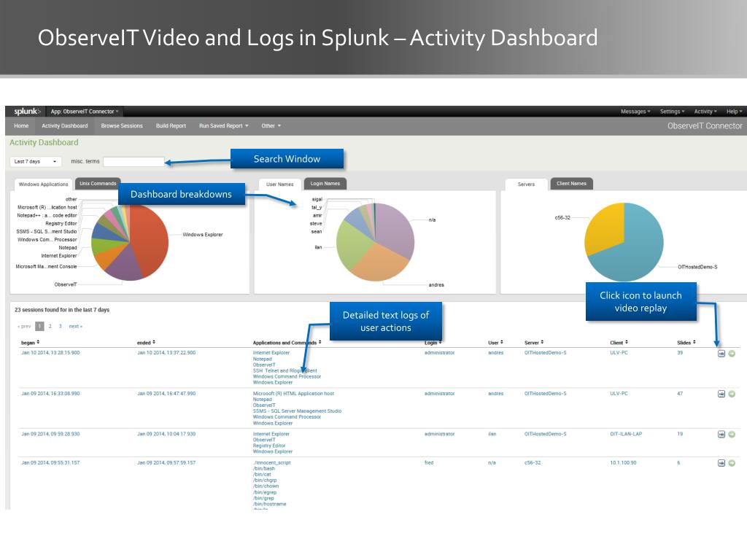Go to page 3 of sessions
The image size is (747, 560).
click(x=60, y=327)
